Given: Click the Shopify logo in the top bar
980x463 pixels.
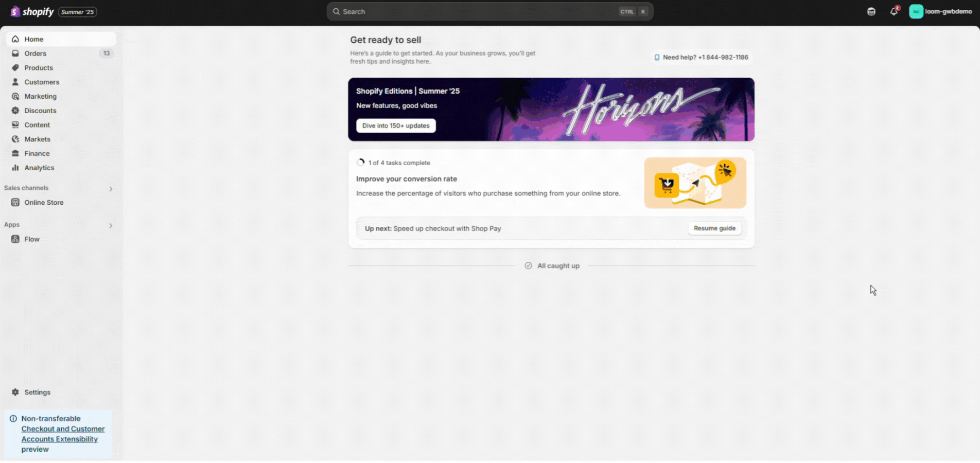Looking at the screenshot, I should pos(32,11).
